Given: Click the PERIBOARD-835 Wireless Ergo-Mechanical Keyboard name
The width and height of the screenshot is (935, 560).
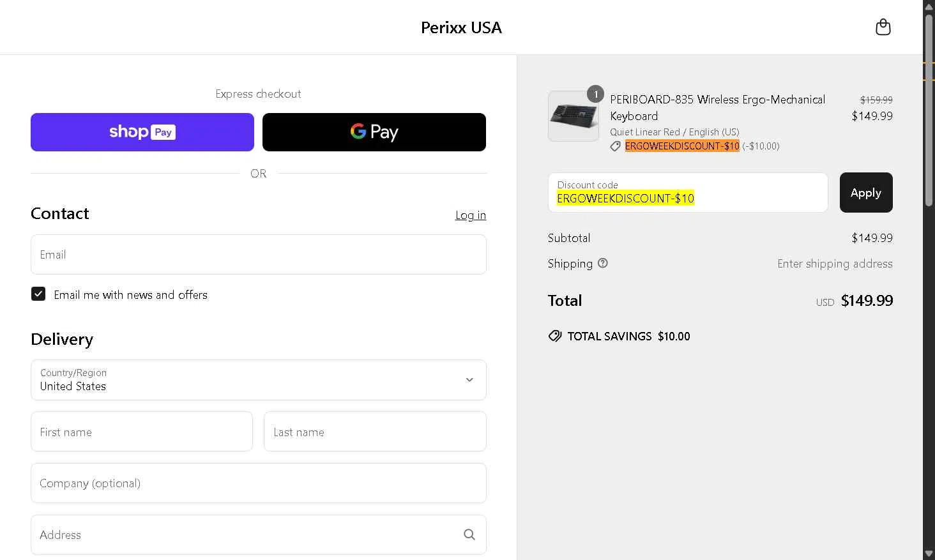Looking at the screenshot, I should [717, 107].
